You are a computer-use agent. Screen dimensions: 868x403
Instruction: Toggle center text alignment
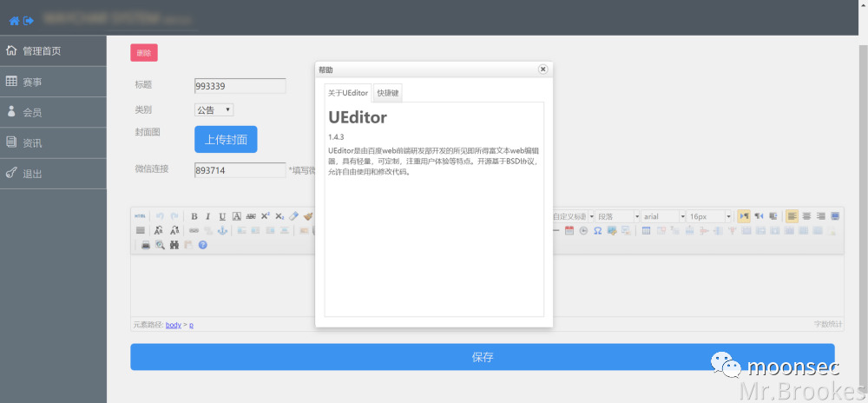coord(806,216)
